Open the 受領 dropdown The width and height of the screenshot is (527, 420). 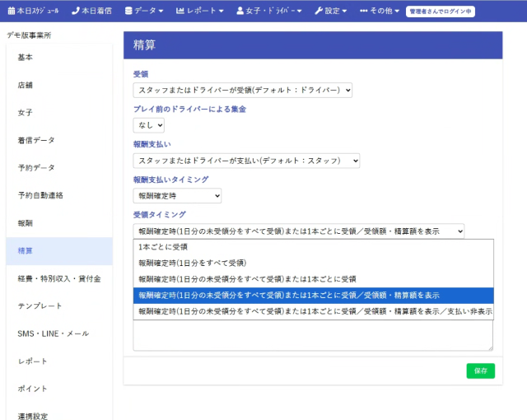click(243, 90)
